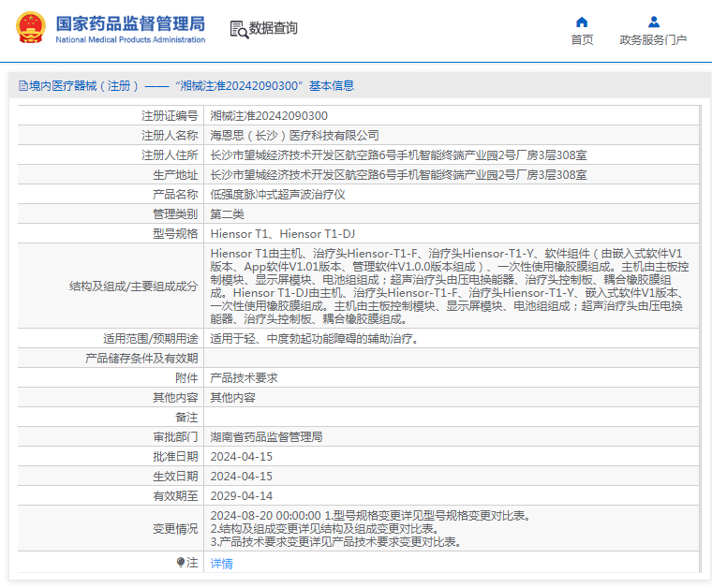Click product name 低强度脉冲式超声波治疗仪
Image resolution: width=712 pixels, height=588 pixels.
(277, 195)
